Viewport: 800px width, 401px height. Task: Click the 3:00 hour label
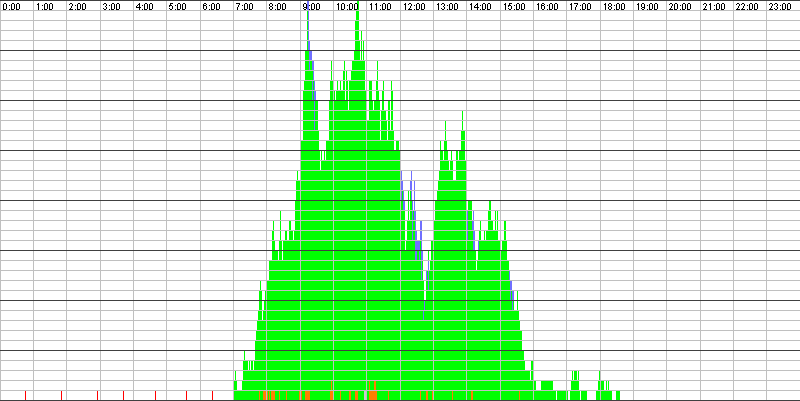[111, 7]
